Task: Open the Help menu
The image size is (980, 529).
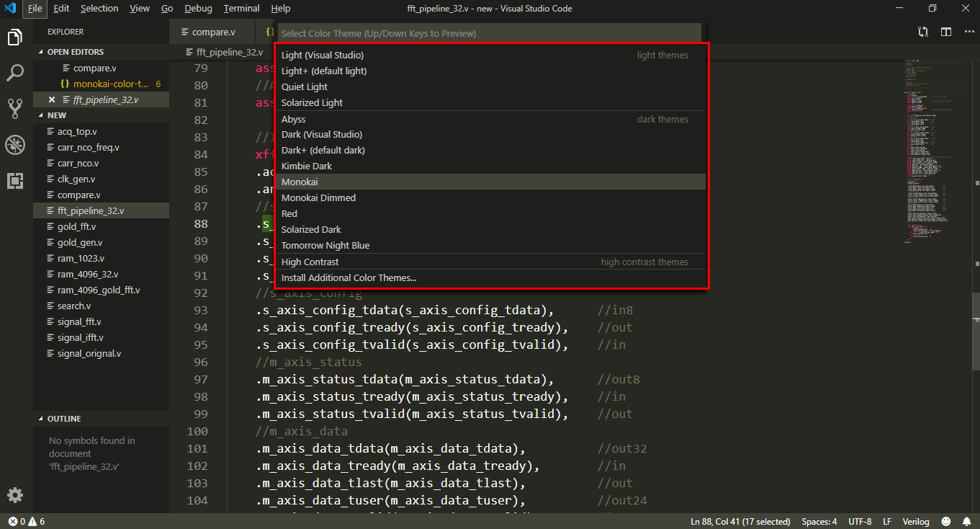Action: (281, 9)
